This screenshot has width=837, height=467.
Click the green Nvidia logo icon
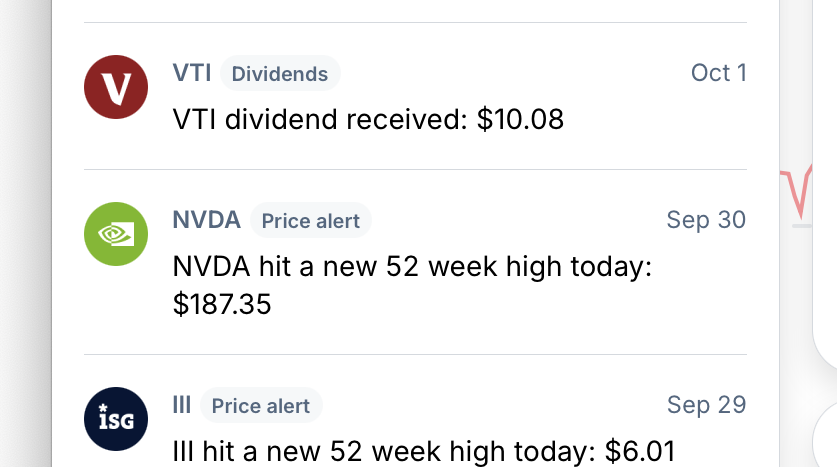point(116,234)
